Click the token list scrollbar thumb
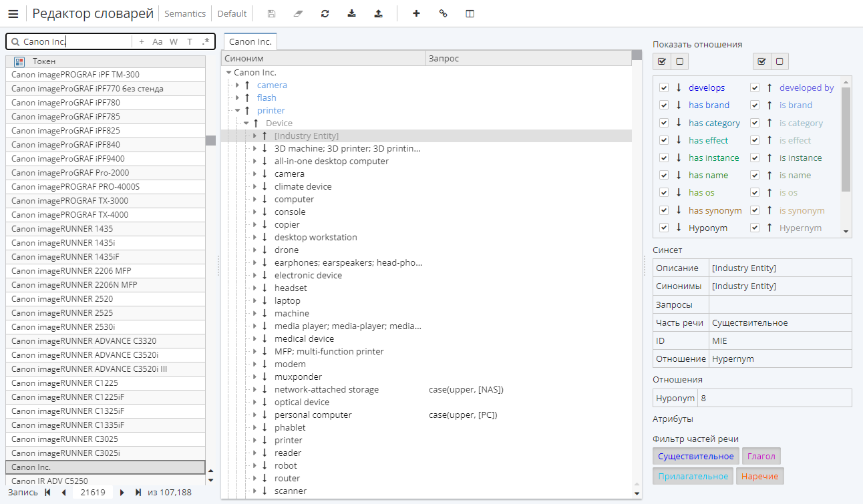863x504 pixels. (x=210, y=140)
